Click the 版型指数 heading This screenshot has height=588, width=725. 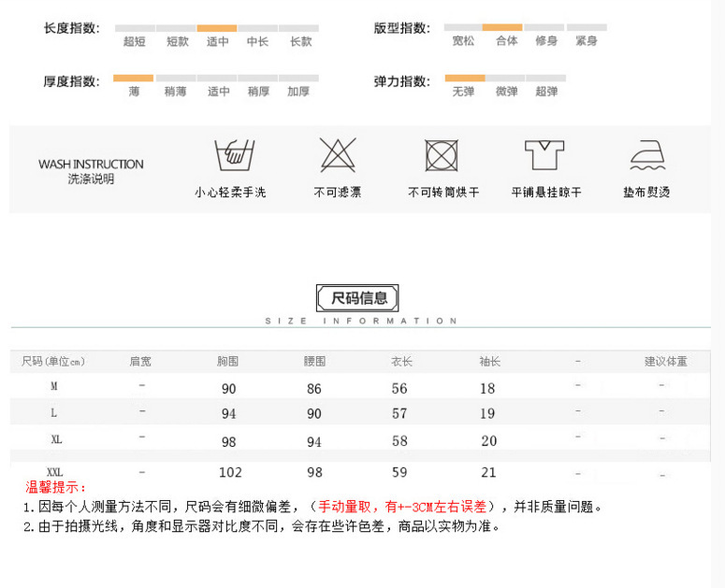click(x=402, y=28)
